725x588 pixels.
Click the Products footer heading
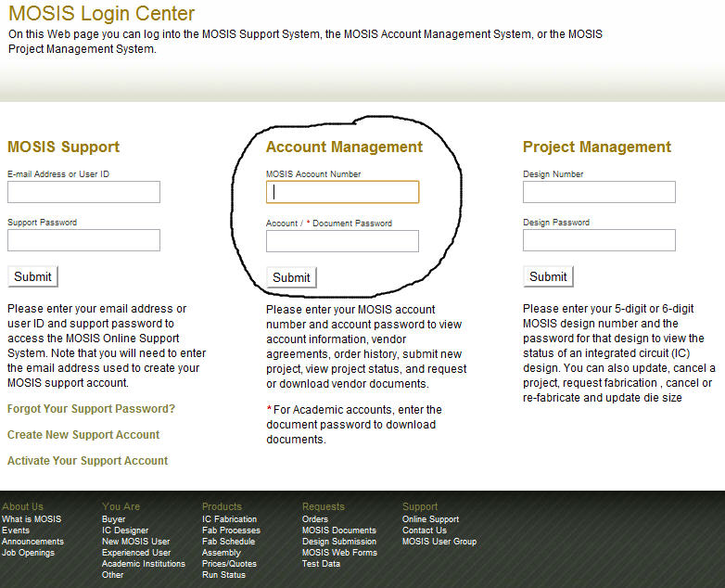(222, 506)
